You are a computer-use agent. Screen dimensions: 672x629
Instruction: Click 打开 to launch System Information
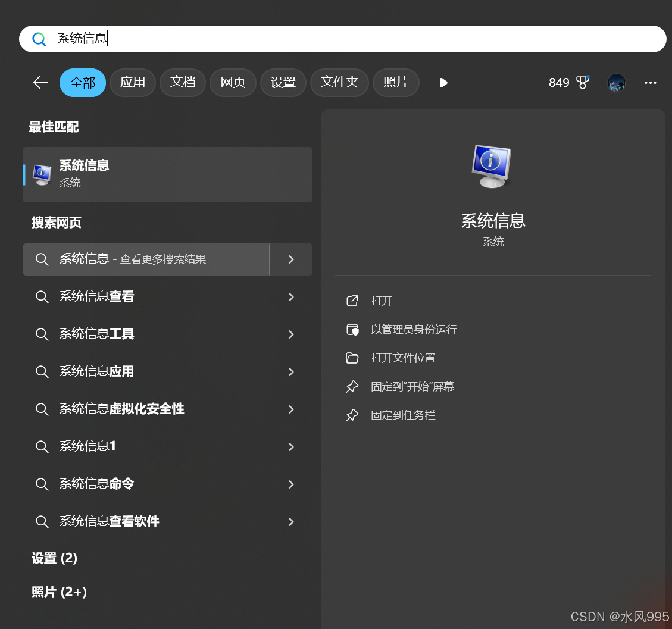(x=382, y=301)
